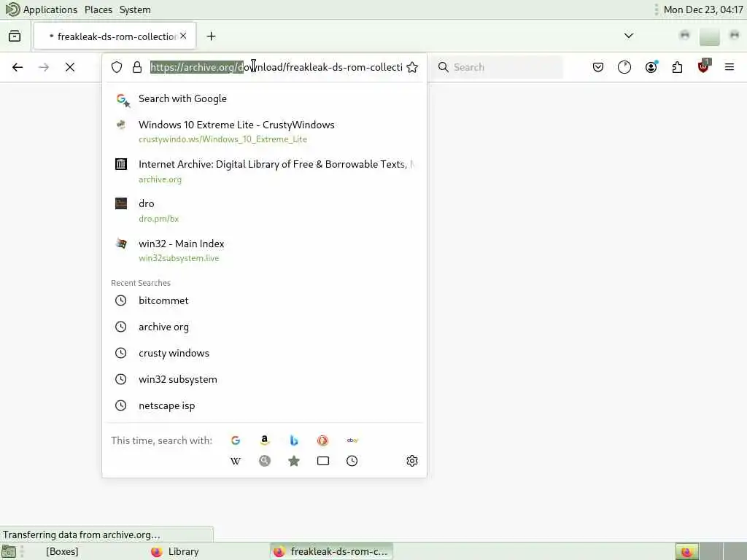Open the System menu
The image size is (747, 560).
click(x=135, y=9)
